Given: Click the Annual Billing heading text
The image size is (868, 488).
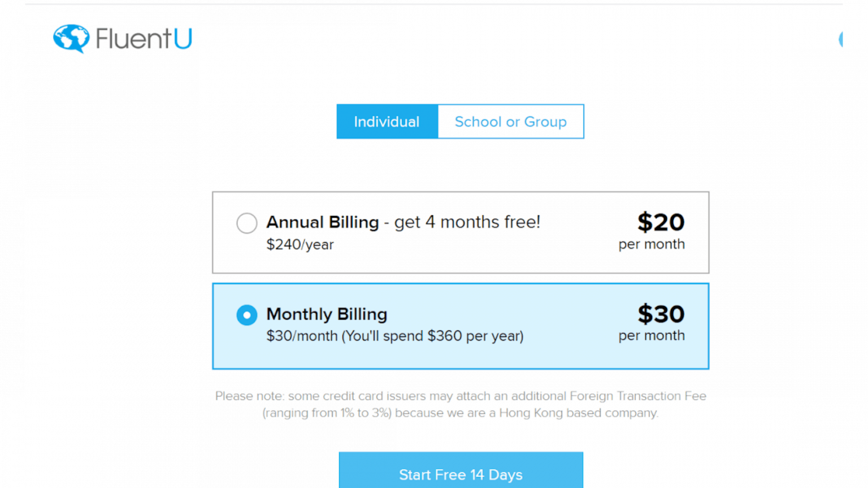Looking at the screenshot, I should (322, 222).
